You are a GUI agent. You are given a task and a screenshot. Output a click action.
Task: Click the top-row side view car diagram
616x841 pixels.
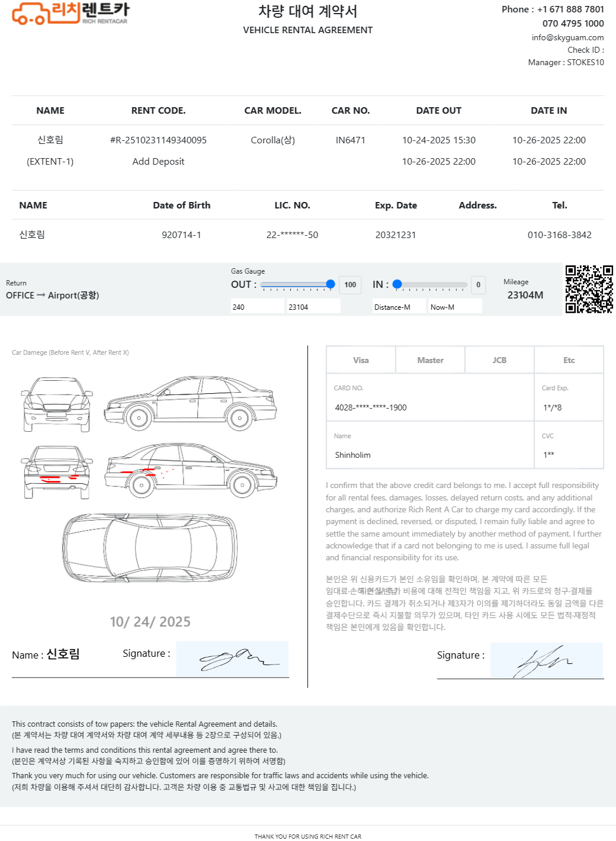tap(190, 403)
